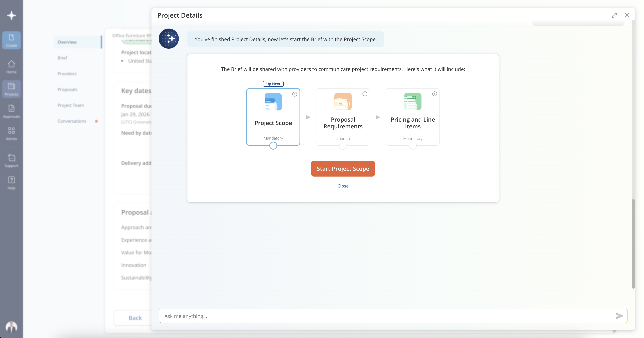Click the Close link below the button
This screenshot has width=644, height=338.
click(x=343, y=186)
